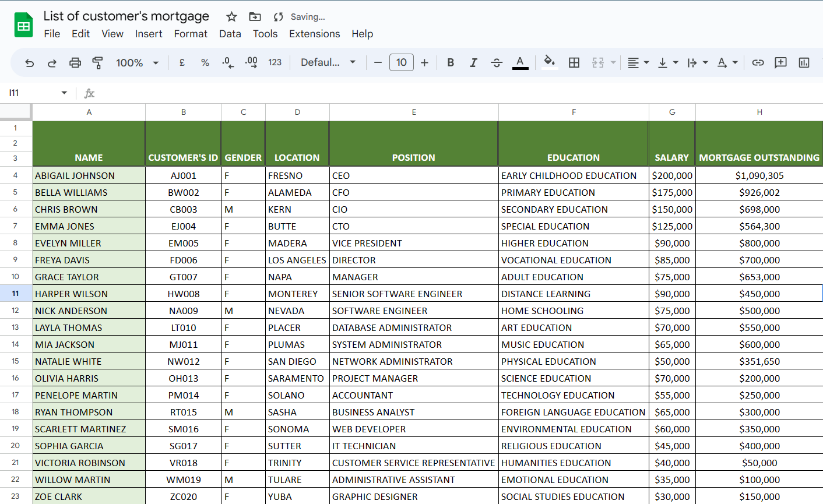Viewport: 823px width, 504px height.
Task: Select row 11 header
Action: [16, 294]
